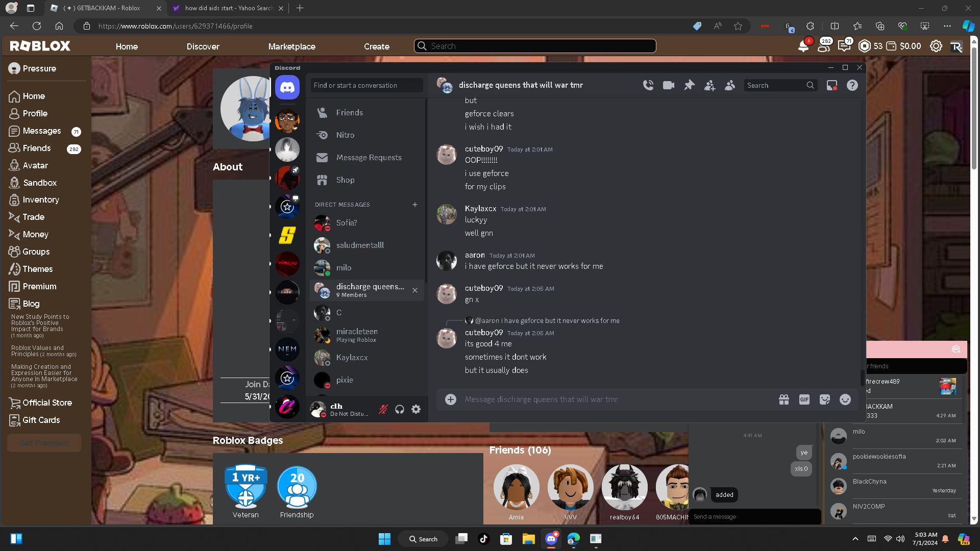Click the Roblox logo
This screenshot has height=551, width=980.
click(x=40, y=46)
